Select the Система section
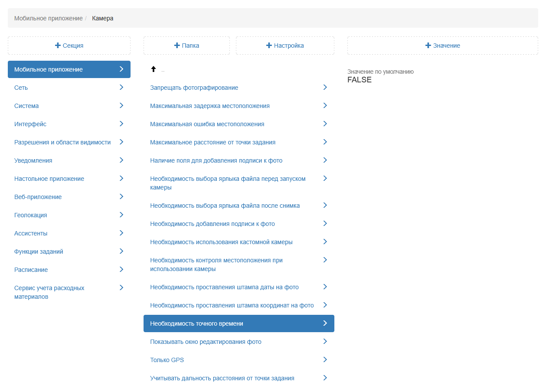This screenshot has width=546, height=392. coord(26,106)
